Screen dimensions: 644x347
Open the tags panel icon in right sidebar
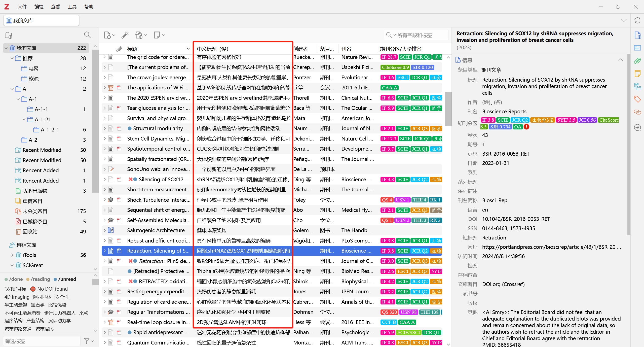[637, 99]
